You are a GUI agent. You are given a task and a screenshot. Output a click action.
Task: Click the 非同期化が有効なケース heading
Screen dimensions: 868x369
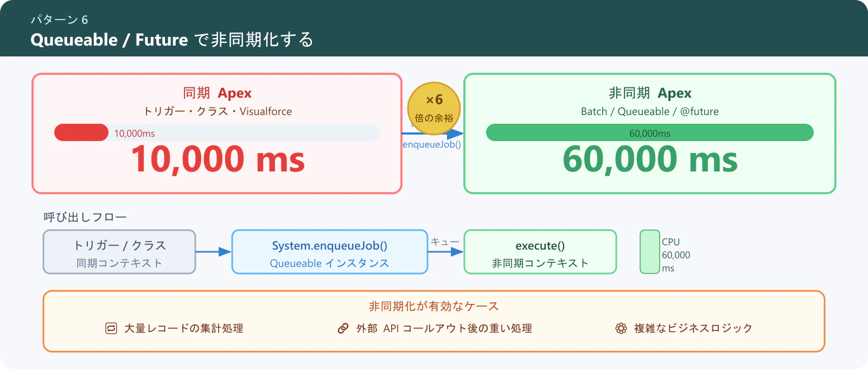434,307
